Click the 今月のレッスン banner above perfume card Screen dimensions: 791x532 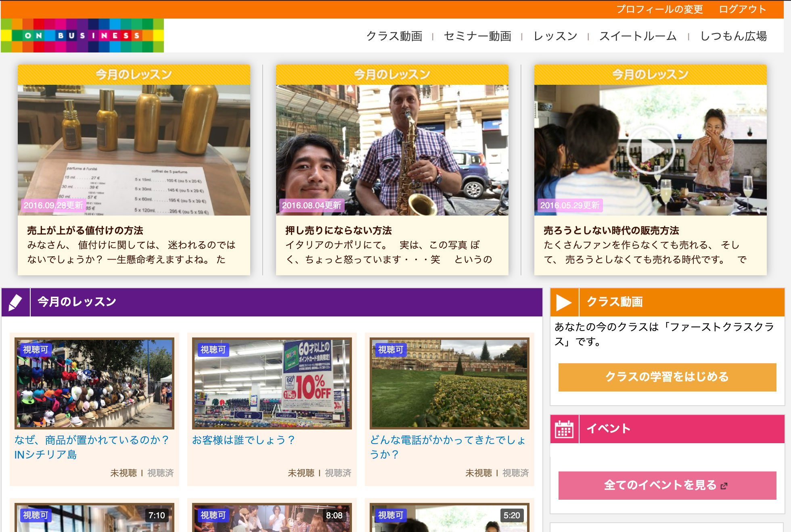[134, 75]
